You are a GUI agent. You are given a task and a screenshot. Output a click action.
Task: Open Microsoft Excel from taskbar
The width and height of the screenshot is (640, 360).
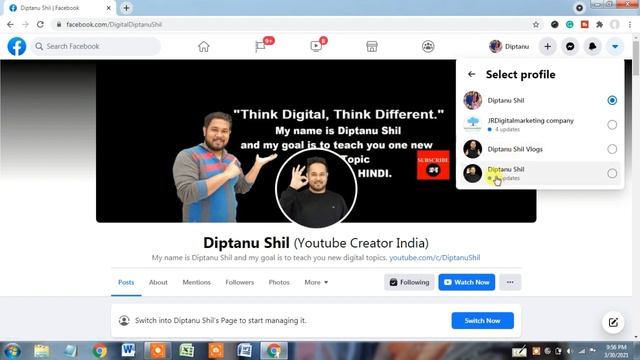tap(187, 351)
